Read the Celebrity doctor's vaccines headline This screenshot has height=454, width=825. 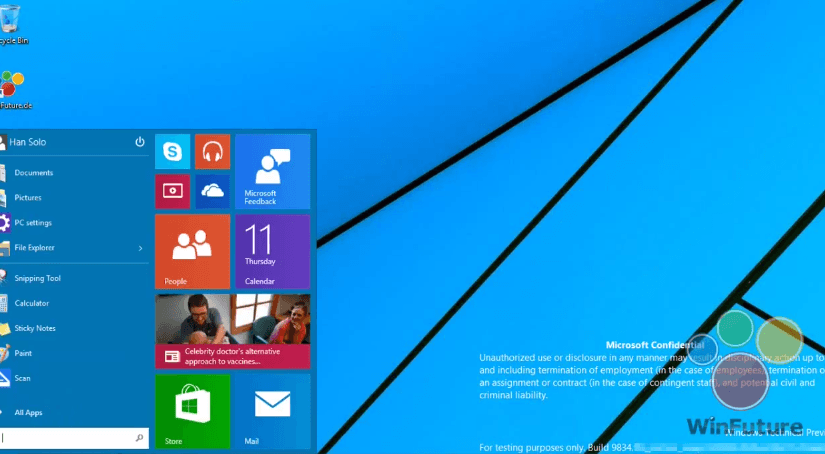(x=232, y=357)
